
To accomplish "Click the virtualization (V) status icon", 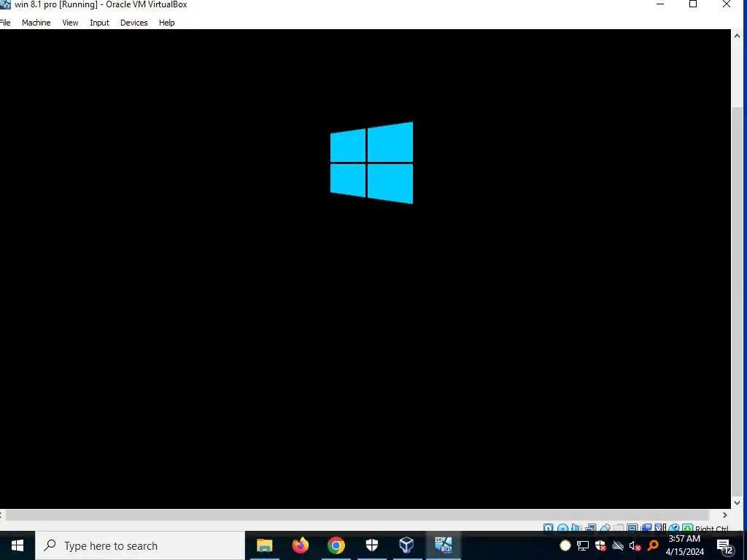I will tap(659, 528).
